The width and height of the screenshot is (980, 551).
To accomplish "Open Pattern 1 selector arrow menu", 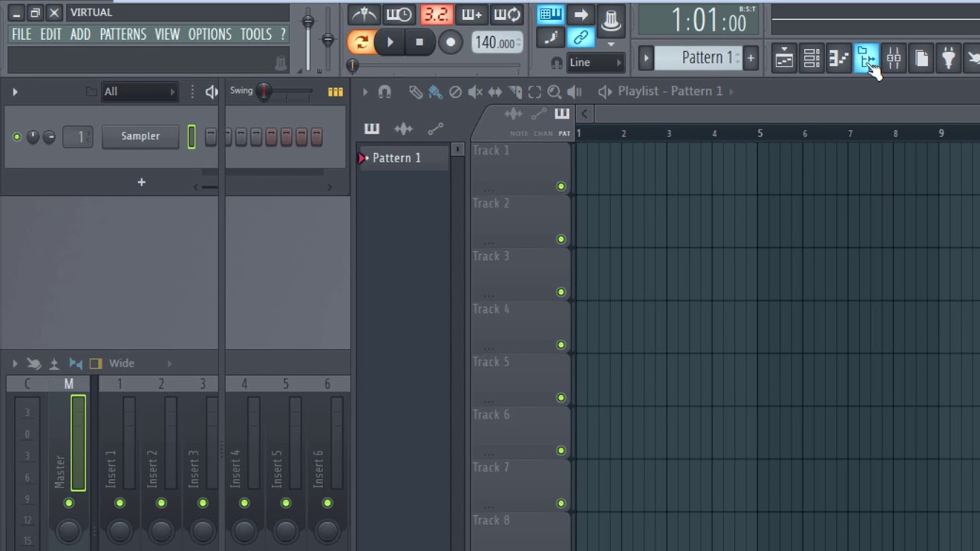I will pos(645,58).
